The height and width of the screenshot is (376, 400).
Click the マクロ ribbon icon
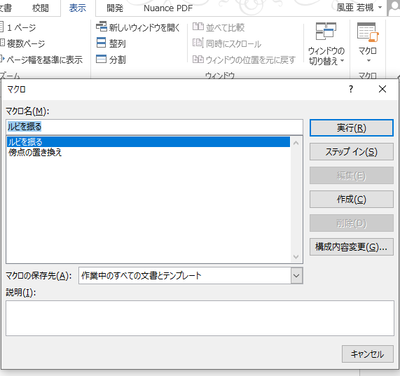click(368, 32)
